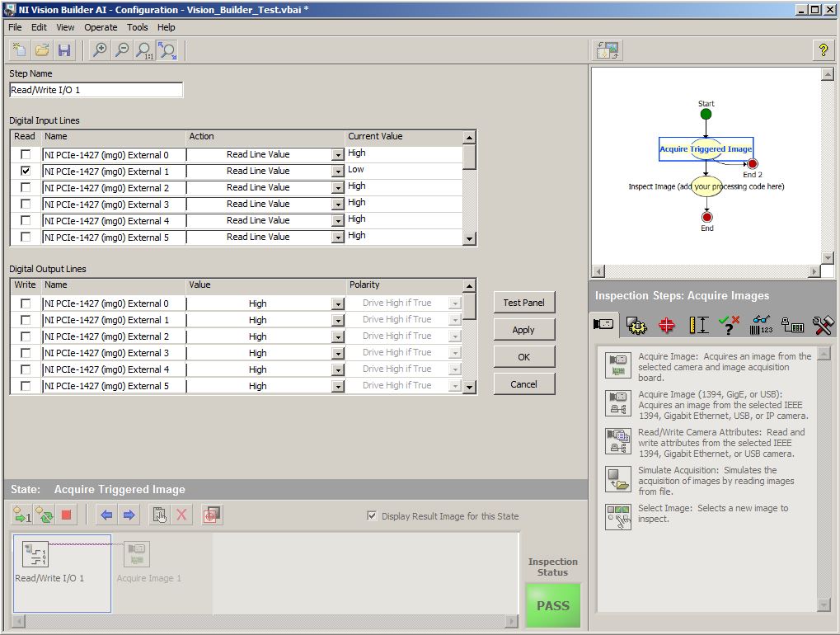Click the Run Inspection in Loop icon
The image size is (840, 635).
click(45, 515)
